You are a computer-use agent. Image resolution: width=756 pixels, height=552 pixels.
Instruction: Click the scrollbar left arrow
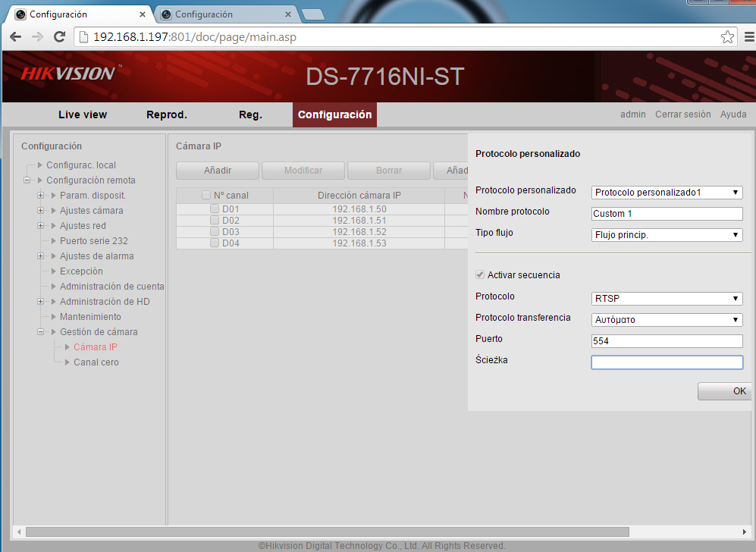pos(19,532)
